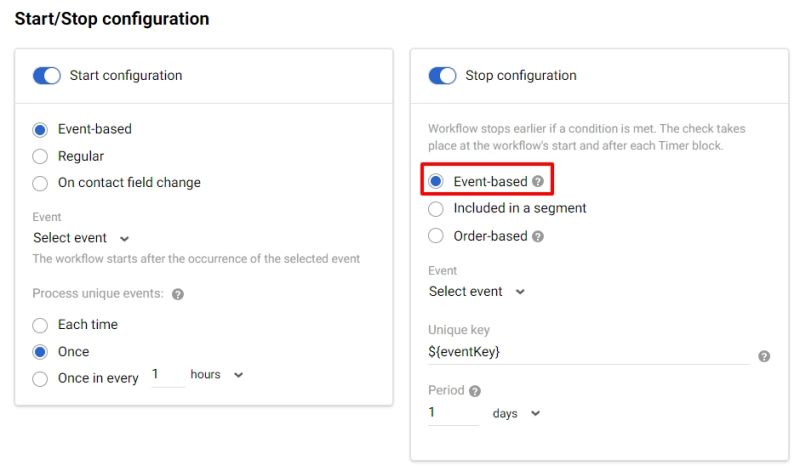Toggle the Stop configuration switch
Screen dimensions: 800x471
click(x=442, y=76)
